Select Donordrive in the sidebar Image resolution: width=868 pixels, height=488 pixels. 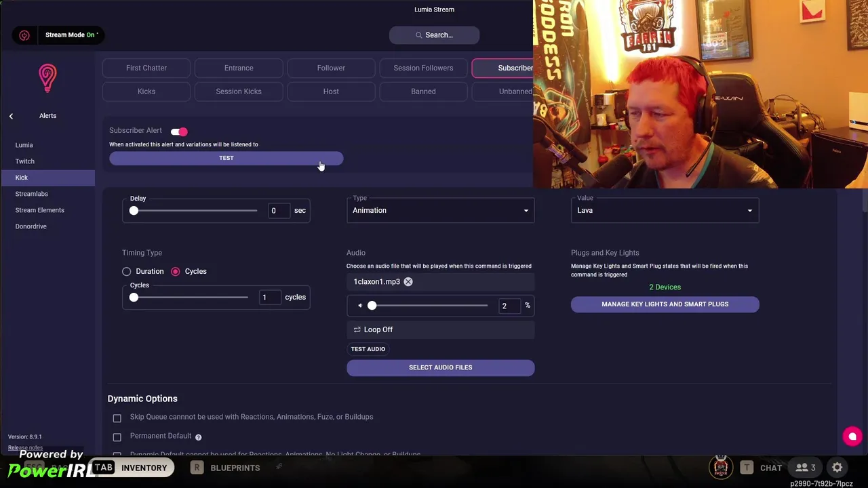(47, 226)
